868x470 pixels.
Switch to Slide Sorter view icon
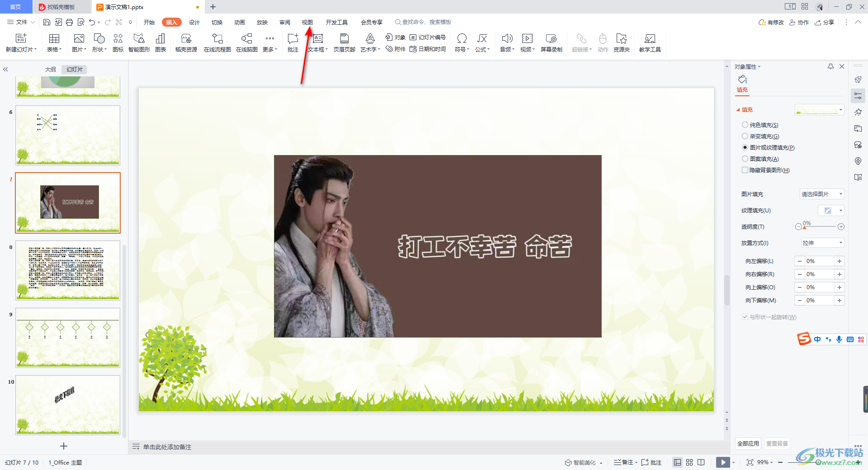[689, 462]
